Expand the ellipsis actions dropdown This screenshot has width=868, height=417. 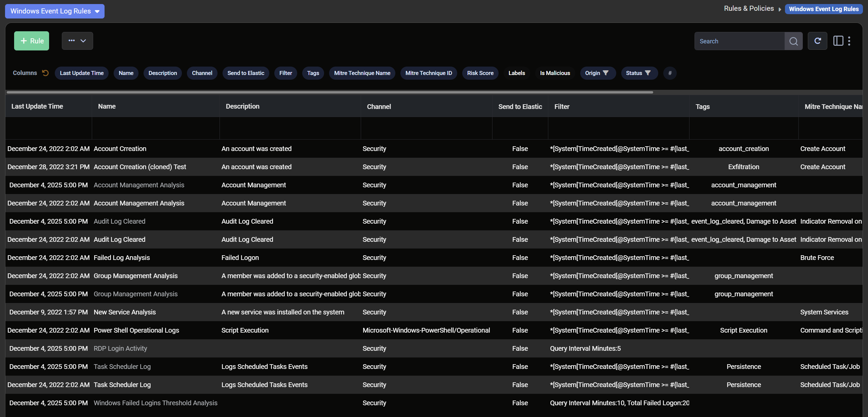coord(77,41)
